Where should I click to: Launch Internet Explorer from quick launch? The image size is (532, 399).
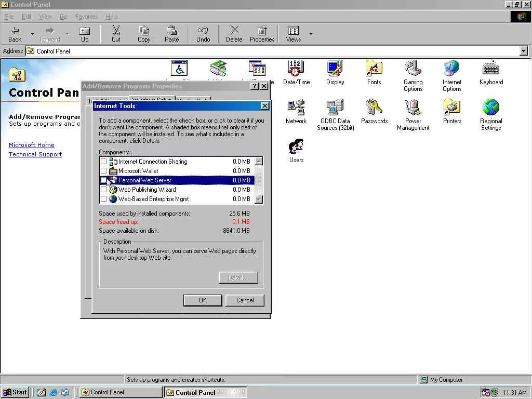54,392
